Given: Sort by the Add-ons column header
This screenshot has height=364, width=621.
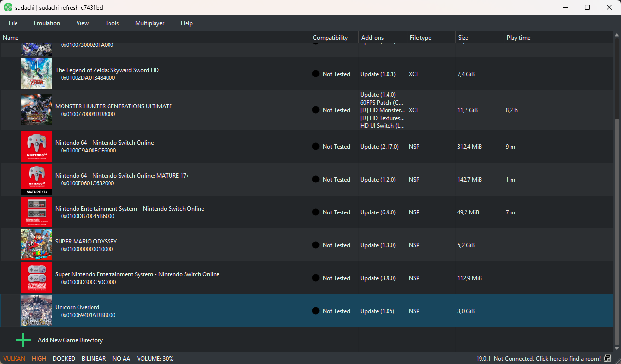Looking at the screenshot, I should (383, 38).
